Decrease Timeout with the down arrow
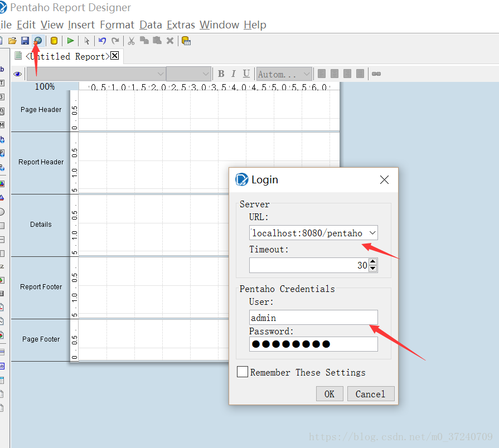The width and height of the screenshot is (499, 448). click(x=372, y=269)
